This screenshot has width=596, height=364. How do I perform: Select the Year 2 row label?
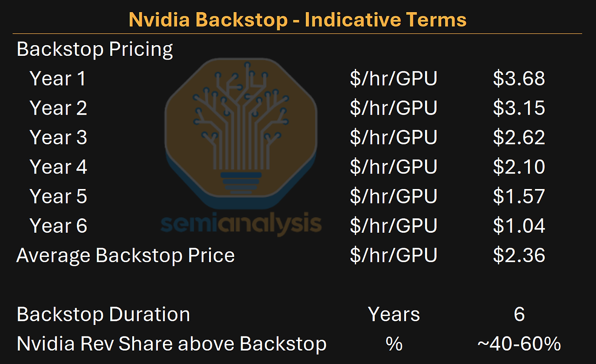pyautogui.click(x=58, y=108)
